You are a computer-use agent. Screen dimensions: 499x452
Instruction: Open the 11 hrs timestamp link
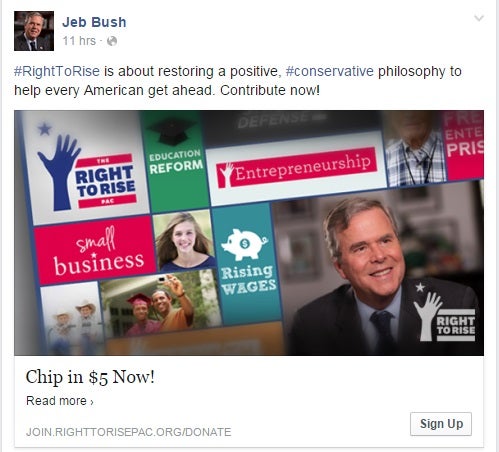(x=79, y=41)
